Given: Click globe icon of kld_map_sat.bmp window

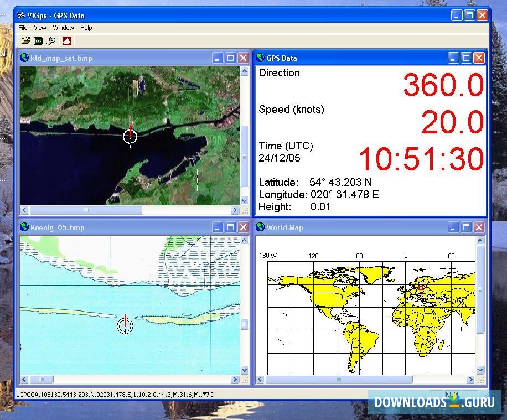Looking at the screenshot, I should pyautogui.click(x=24, y=58).
